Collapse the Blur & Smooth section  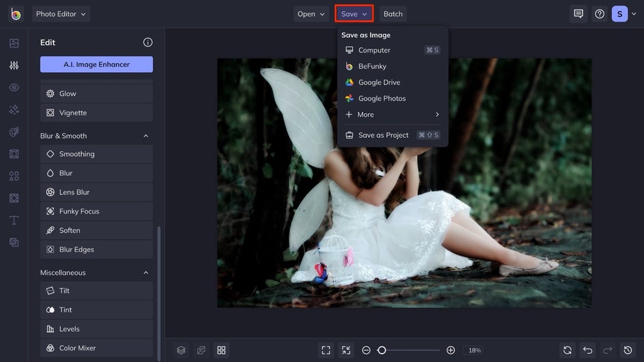pyautogui.click(x=146, y=136)
